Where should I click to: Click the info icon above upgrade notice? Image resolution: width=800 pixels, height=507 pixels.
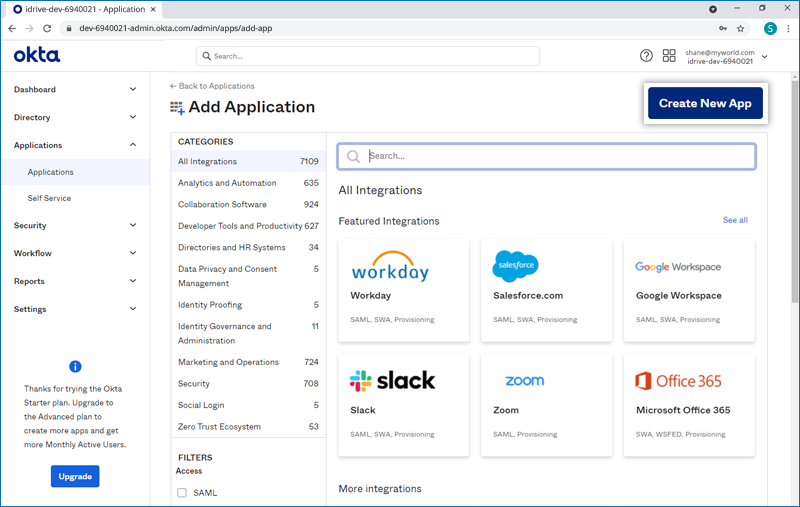(75, 367)
